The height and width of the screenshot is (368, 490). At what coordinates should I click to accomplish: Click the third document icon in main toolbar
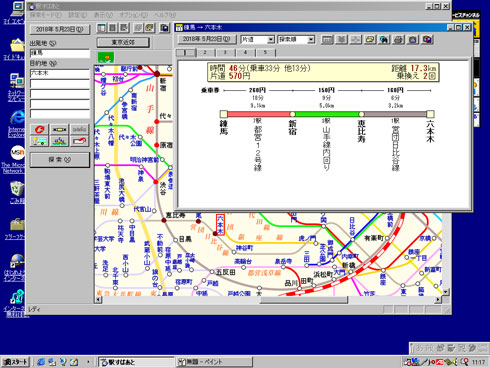coord(124,28)
